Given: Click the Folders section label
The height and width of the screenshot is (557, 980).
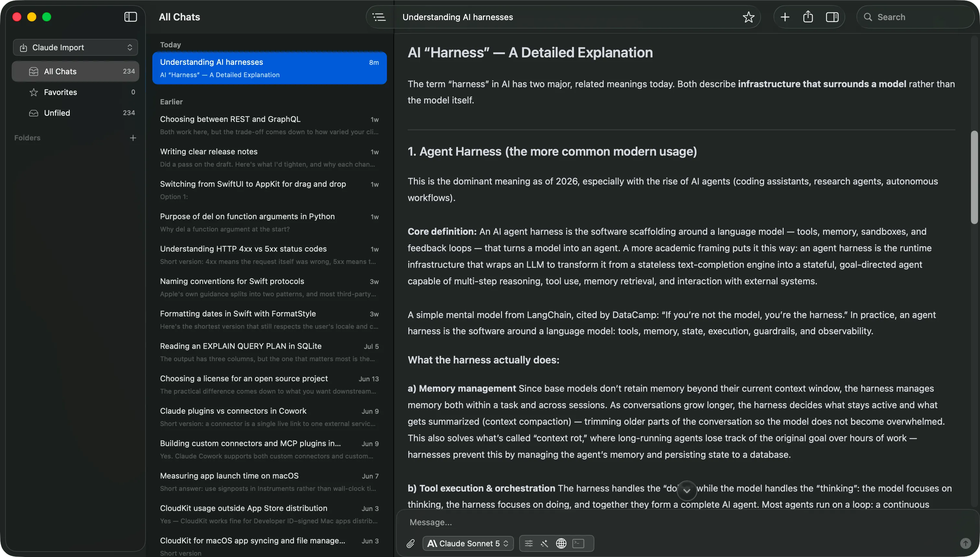Looking at the screenshot, I should 27,138.
